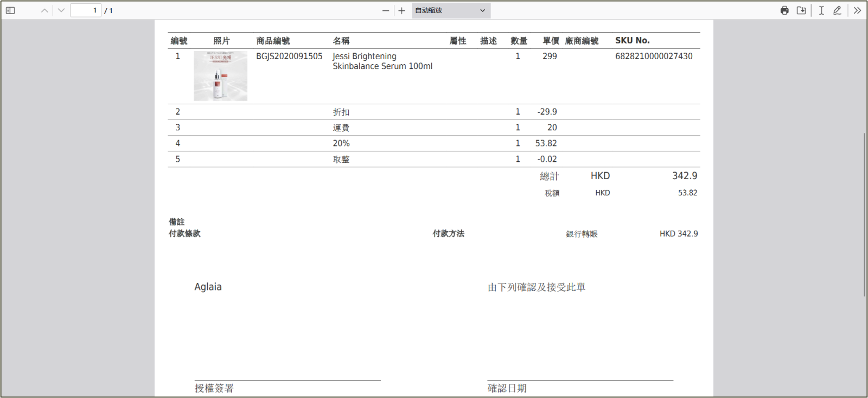Click the 單價 column header
The width and height of the screenshot is (868, 398).
(551, 41)
